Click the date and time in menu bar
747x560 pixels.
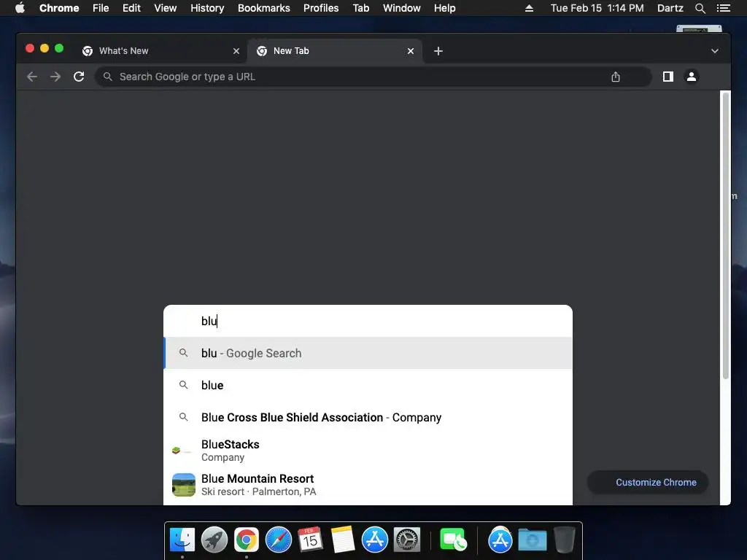(597, 8)
